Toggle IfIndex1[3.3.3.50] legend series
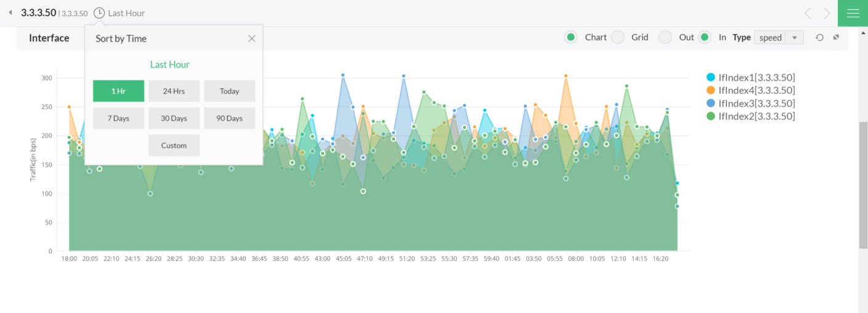868x313 pixels. coord(756,77)
